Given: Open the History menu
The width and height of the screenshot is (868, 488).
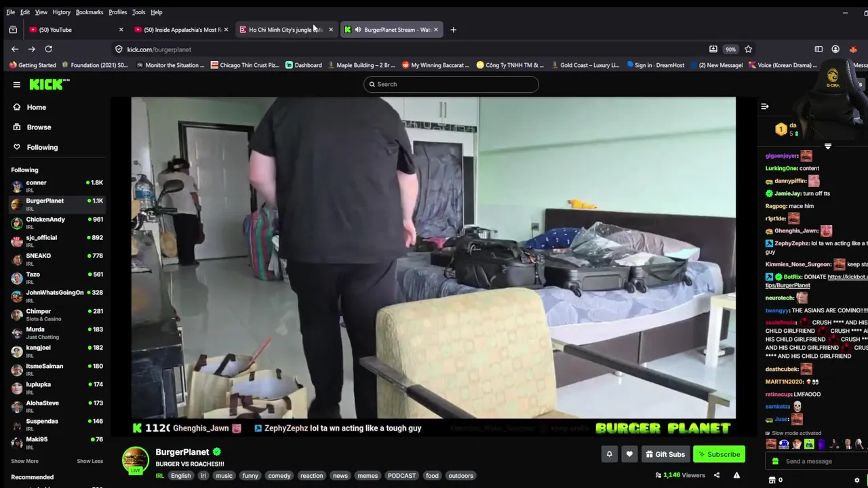Looking at the screenshot, I should tap(61, 12).
